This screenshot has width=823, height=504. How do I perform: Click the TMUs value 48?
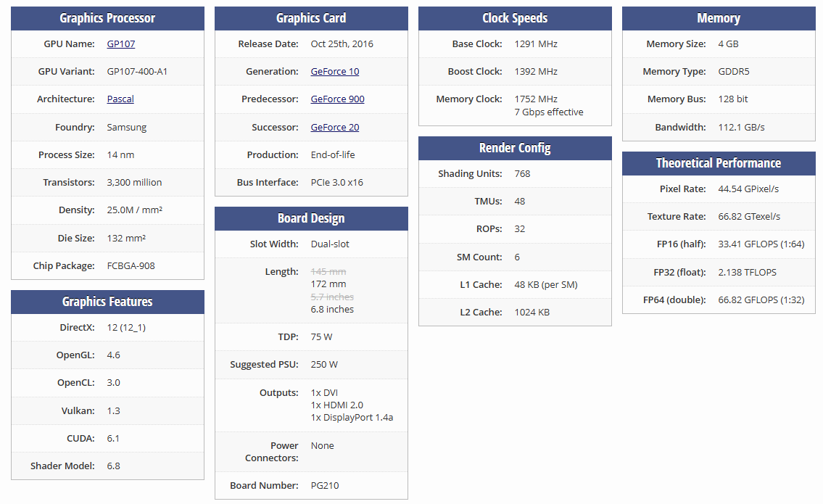(520, 202)
